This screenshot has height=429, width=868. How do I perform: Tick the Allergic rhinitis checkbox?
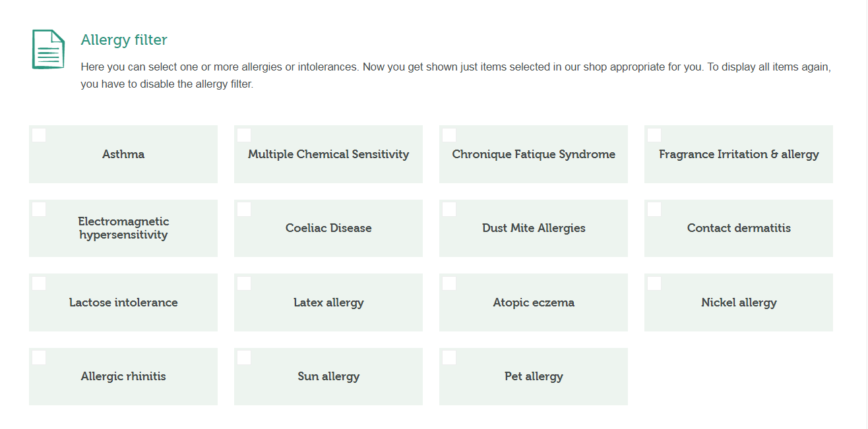pyautogui.click(x=39, y=358)
